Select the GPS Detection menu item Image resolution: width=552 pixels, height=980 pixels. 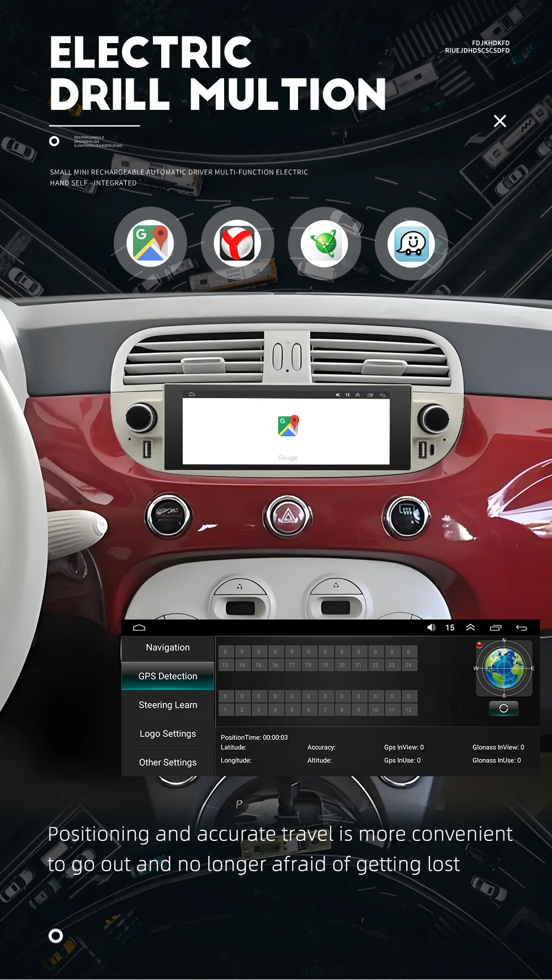[x=168, y=676]
